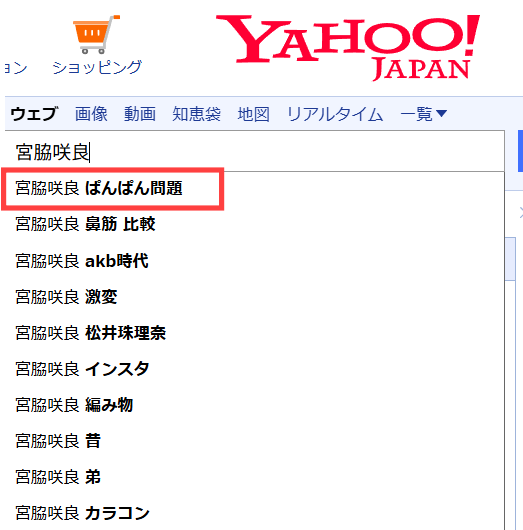Open the 地図 search tab
523x530 pixels.
(254, 114)
